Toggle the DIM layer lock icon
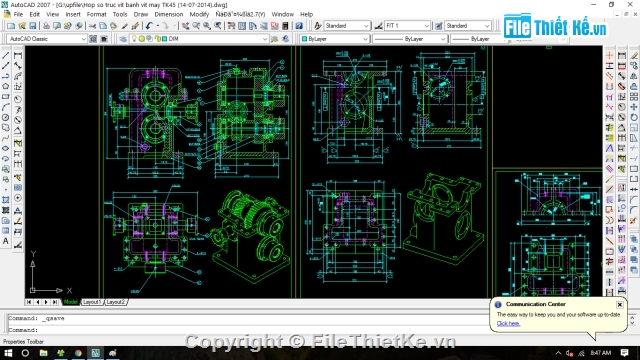Screen dimensions: 640x360 [x=158, y=39]
